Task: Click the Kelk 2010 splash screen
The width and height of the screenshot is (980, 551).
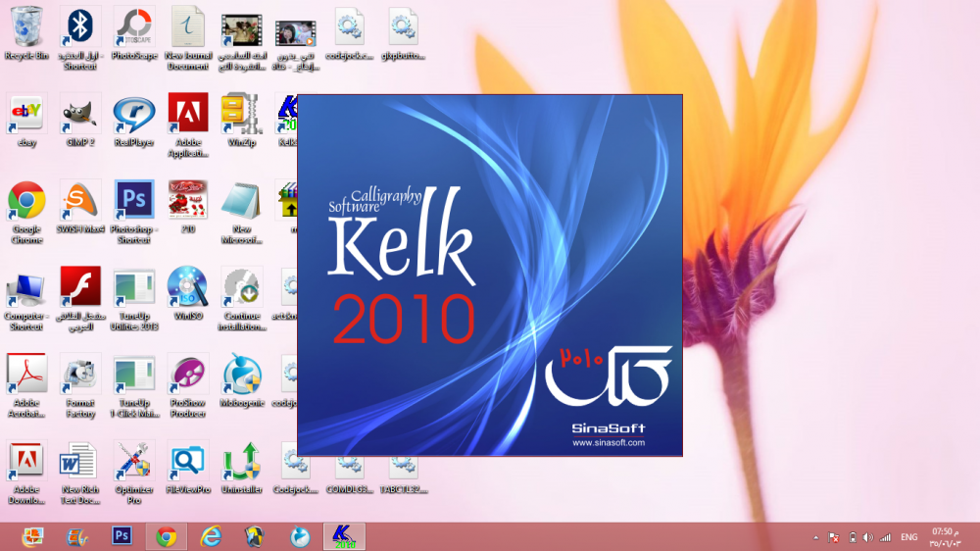Action: point(489,275)
